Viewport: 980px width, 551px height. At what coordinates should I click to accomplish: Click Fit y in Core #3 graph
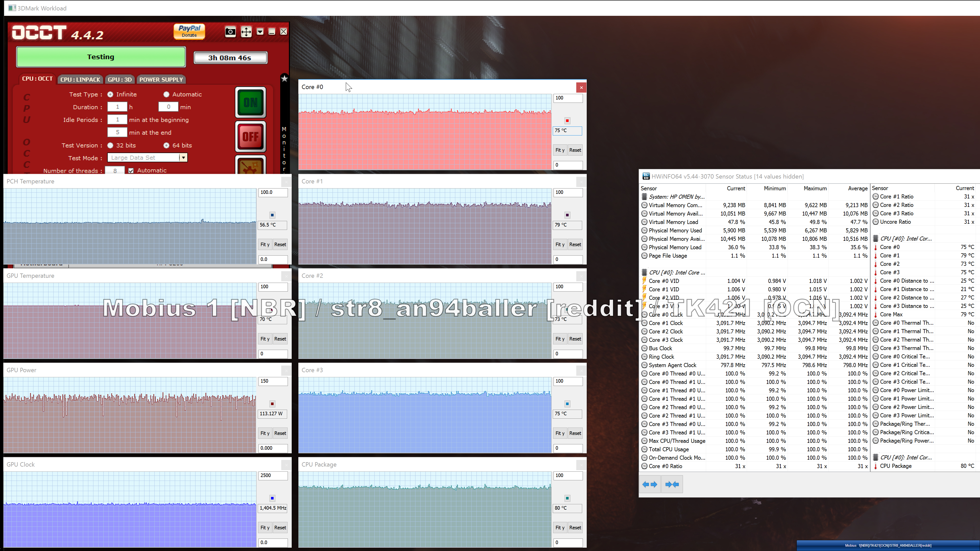coord(560,433)
